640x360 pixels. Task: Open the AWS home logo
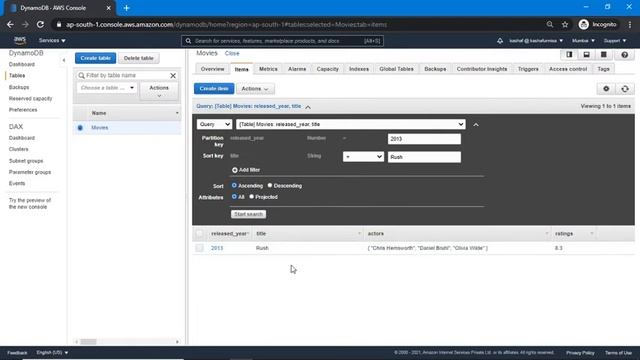coord(20,40)
